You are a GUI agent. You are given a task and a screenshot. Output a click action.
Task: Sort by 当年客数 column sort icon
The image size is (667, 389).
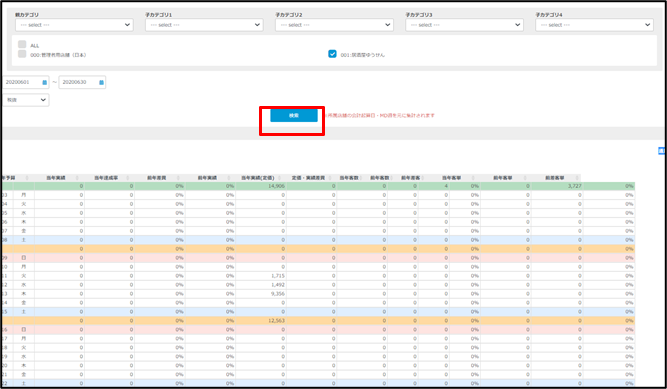point(362,178)
